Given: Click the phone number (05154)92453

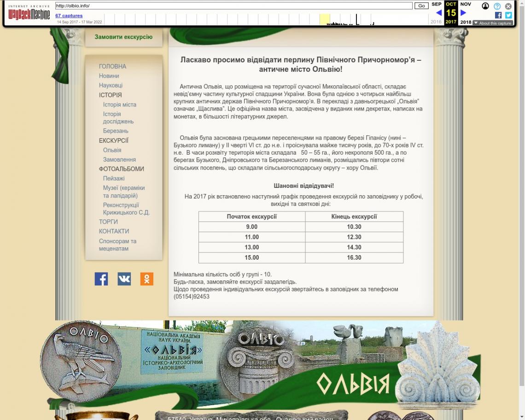Looking at the screenshot, I should point(192,297).
